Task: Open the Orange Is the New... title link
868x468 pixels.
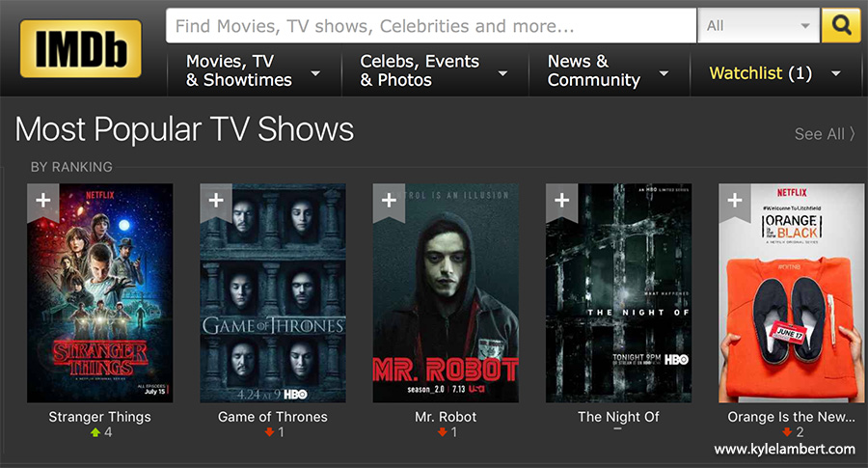Action: point(791,417)
